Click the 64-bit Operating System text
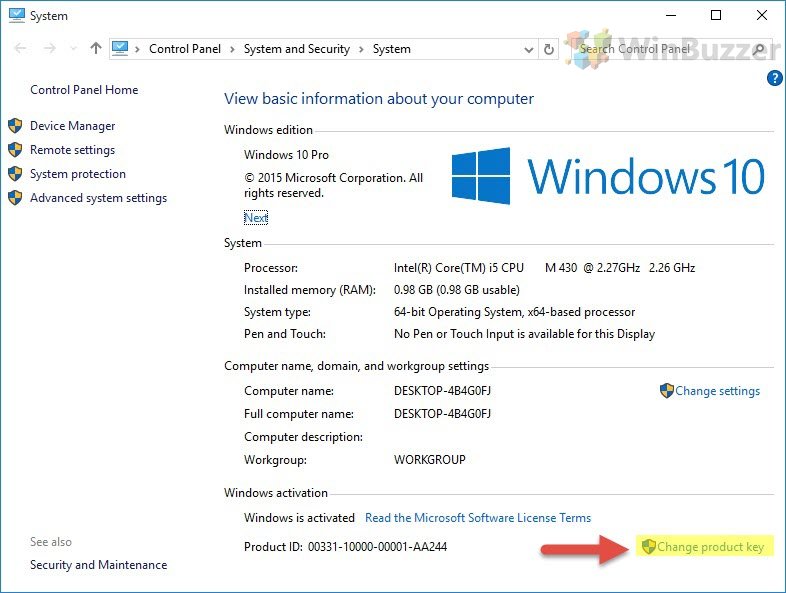The height and width of the screenshot is (593, 786). click(514, 312)
